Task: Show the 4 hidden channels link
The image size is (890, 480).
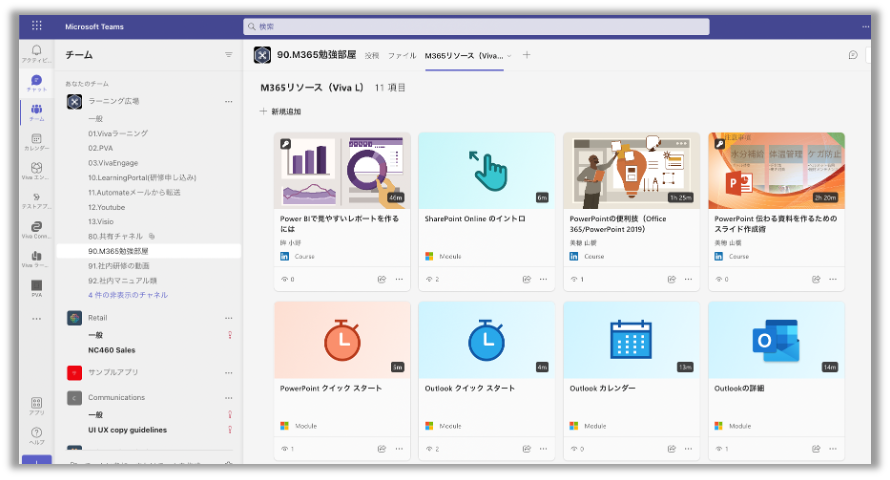Action: (x=128, y=295)
